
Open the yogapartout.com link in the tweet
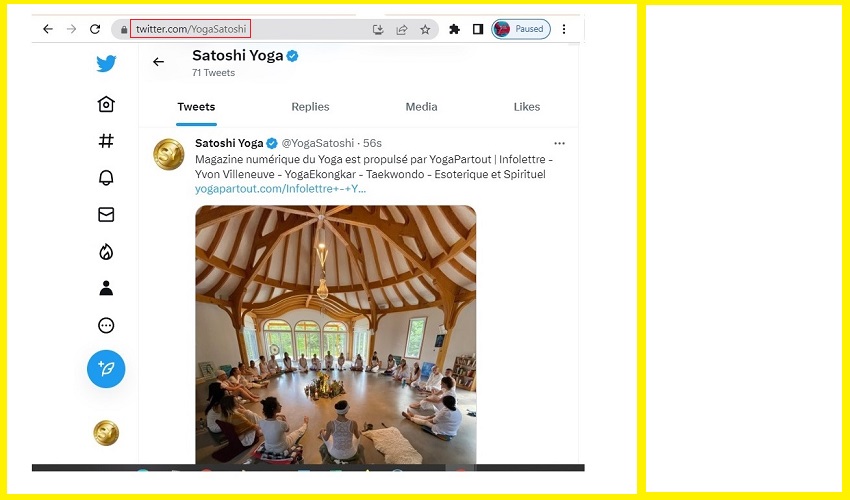pos(281,188)
